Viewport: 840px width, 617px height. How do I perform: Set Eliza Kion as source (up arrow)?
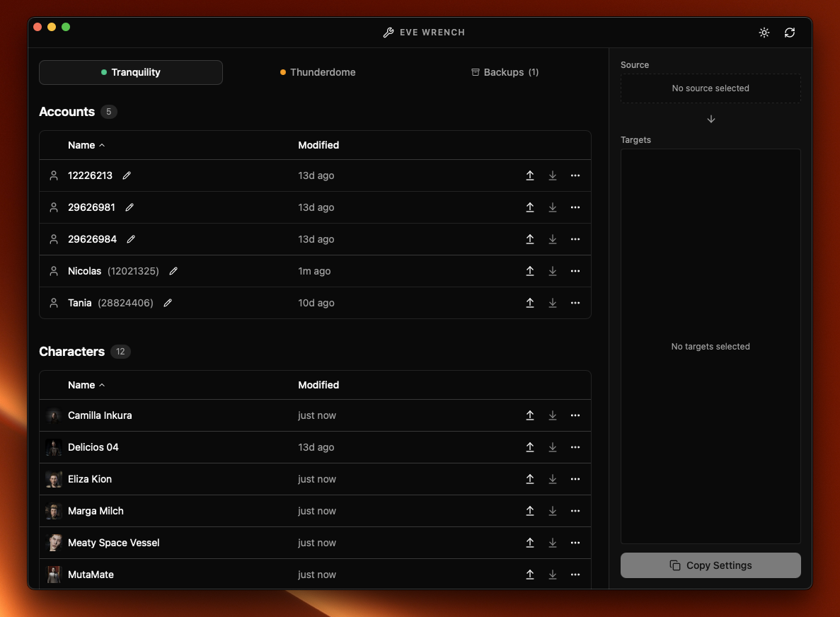click(530, 479)
